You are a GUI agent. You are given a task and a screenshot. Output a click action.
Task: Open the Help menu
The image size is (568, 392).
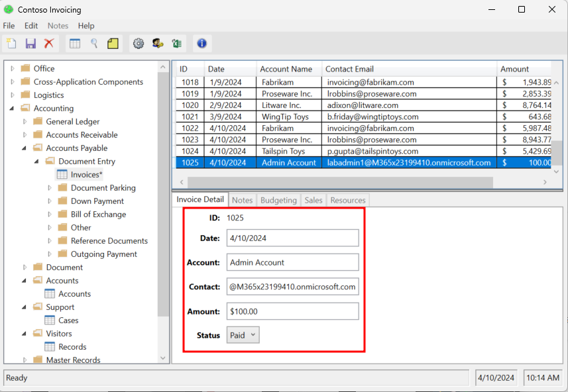86,26
